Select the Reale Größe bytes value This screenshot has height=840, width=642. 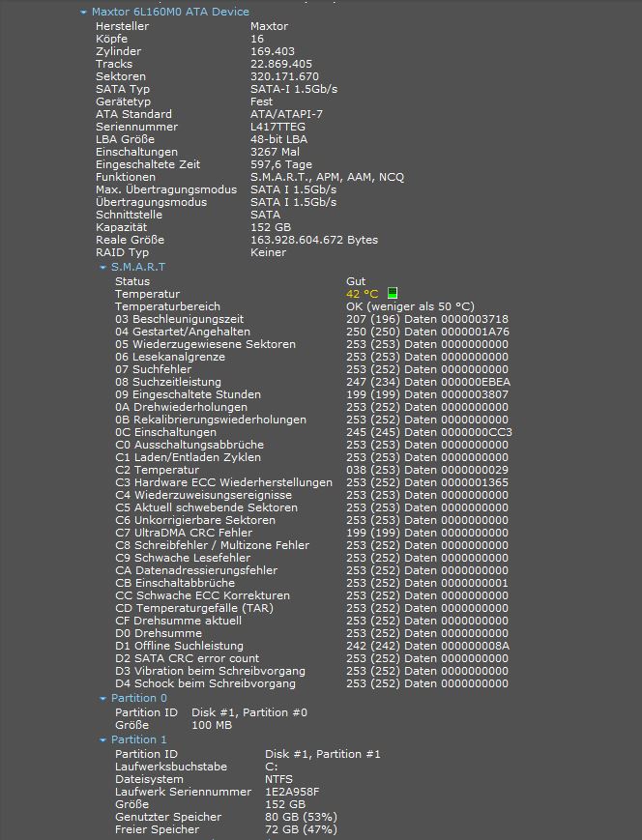click(x=314, y=240)
